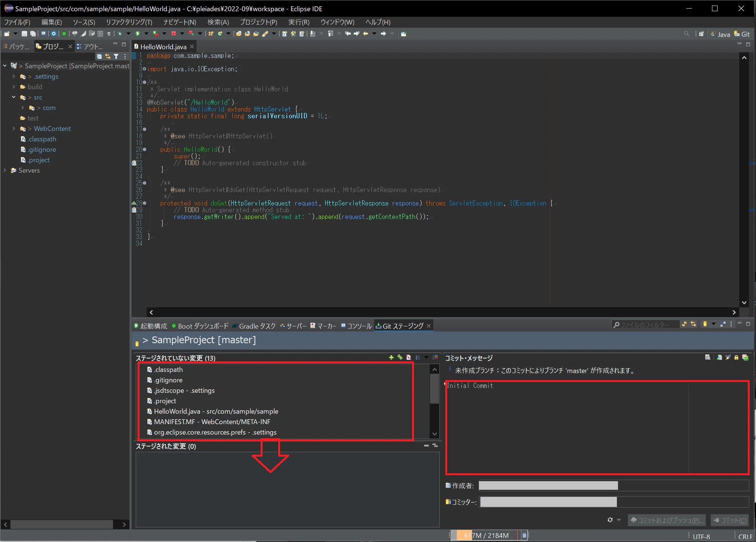Click the double-plus add all files icon

[400, 357]
